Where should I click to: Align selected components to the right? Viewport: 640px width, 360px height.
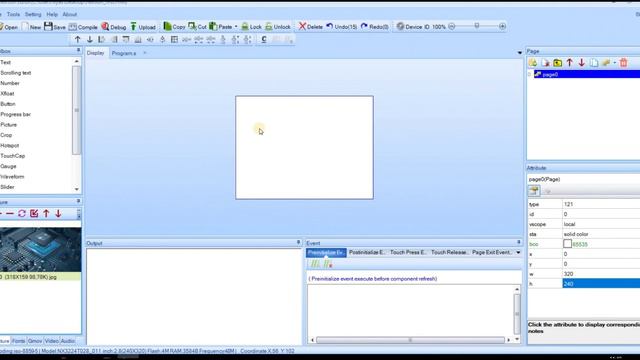(x=114, y=39)
